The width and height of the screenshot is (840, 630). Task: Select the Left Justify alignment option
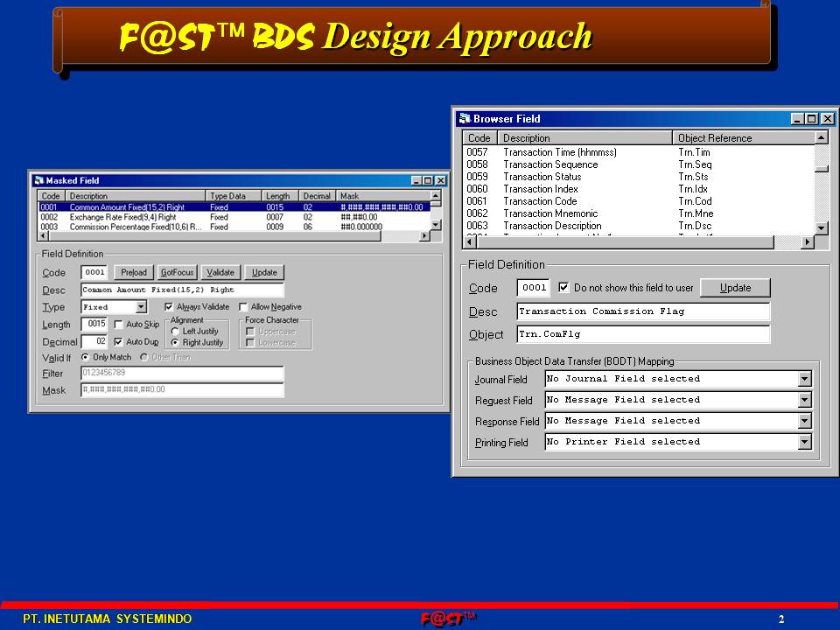175,332
